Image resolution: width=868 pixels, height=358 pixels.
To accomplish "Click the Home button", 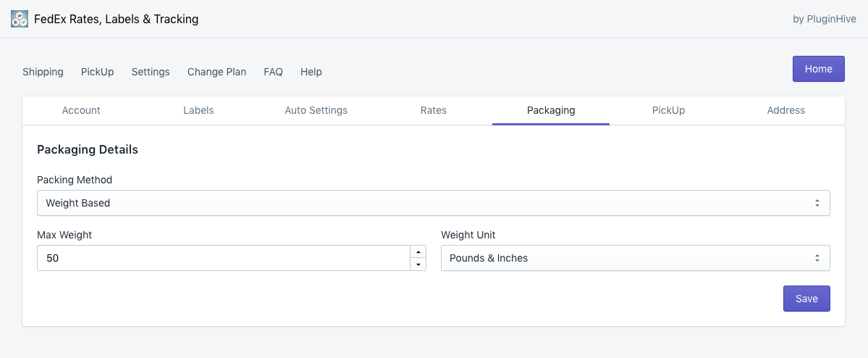I will tap(818, 69).
